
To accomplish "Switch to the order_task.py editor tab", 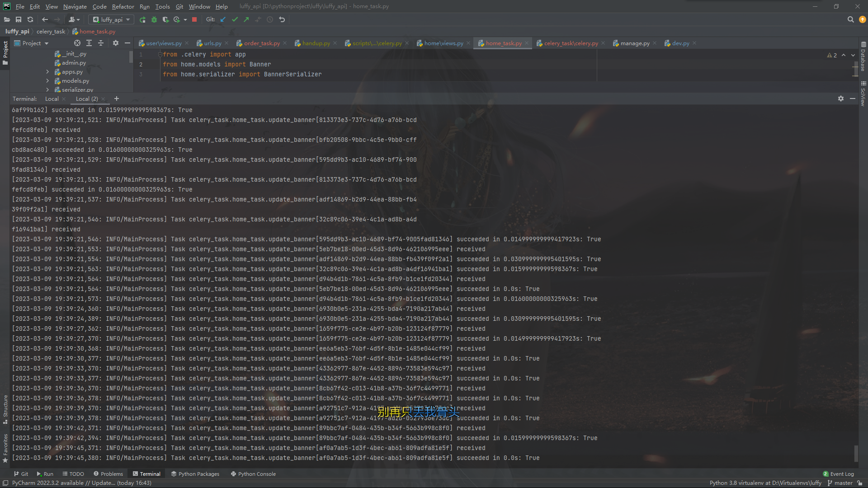I will 262,43.
